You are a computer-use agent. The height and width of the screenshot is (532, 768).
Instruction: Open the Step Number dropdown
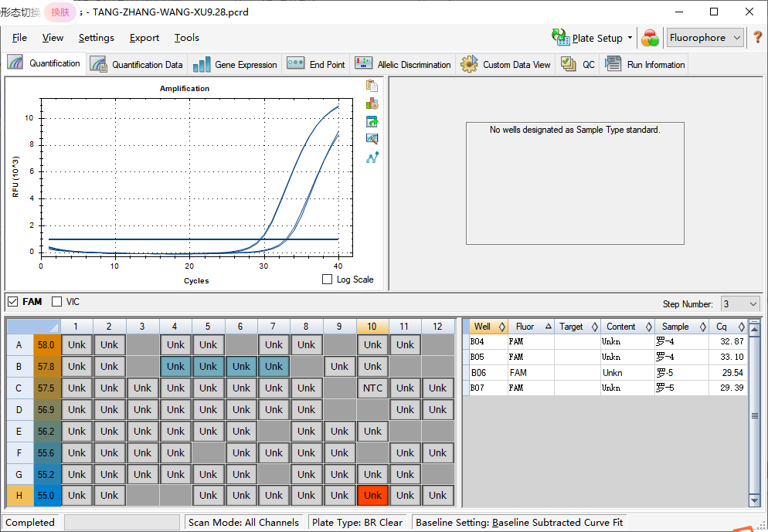tap(739, 304)
